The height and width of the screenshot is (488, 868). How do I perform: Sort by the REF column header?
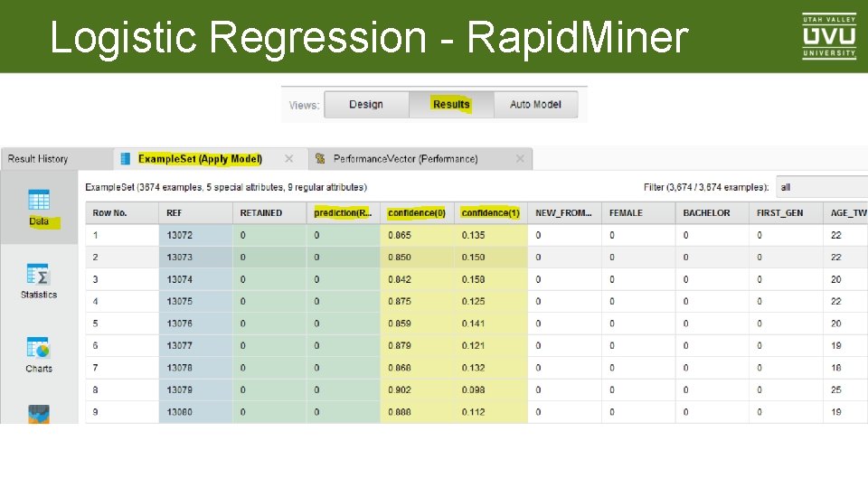click(x=196, y=213)
